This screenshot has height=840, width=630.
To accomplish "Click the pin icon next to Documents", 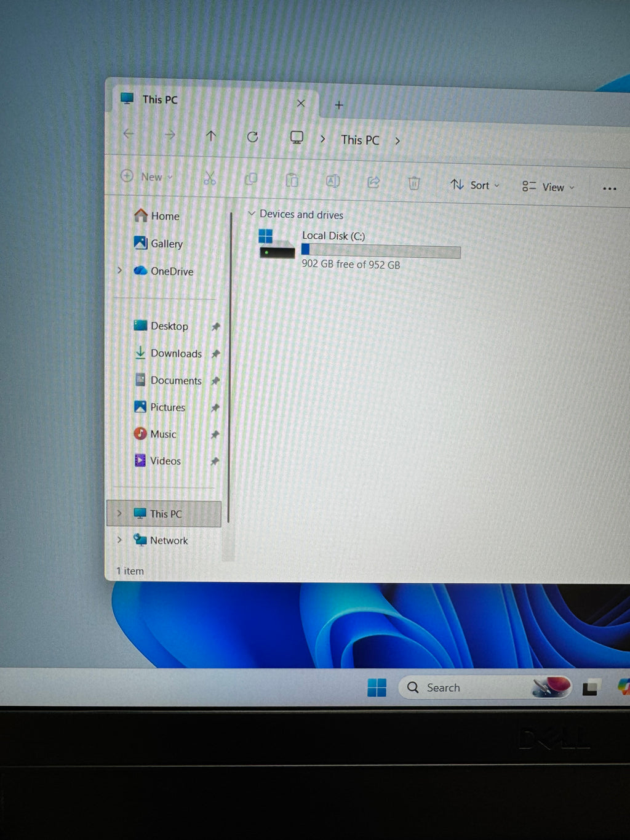I will tap(215, 381).
